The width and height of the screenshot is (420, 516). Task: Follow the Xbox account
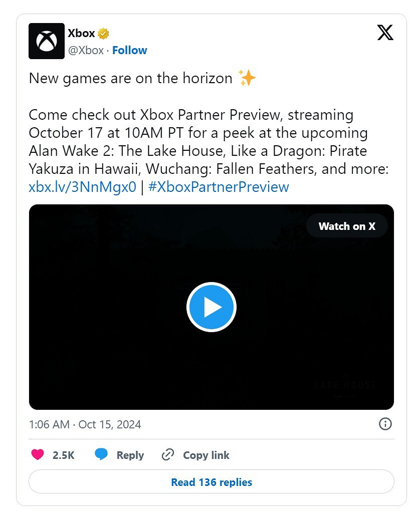pyautogui.click(x=130, y=50)
